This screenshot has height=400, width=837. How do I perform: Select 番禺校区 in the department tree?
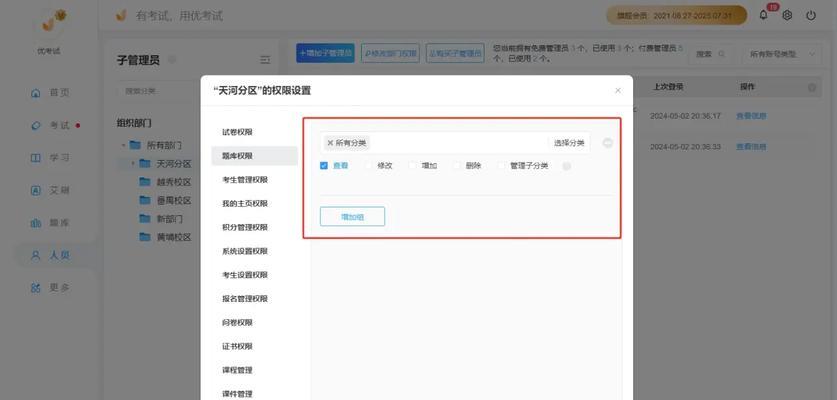tap(174, 201)
